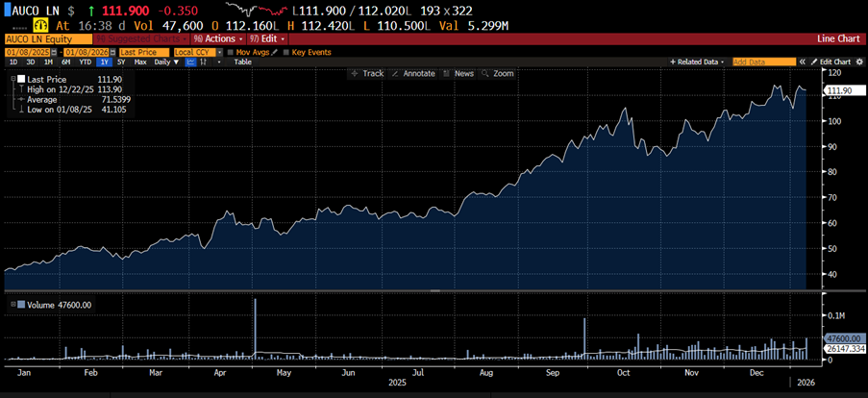The image size is (868, 398).
Task: Switch to the bar chart type icon
Action: (x=202, y=62)
